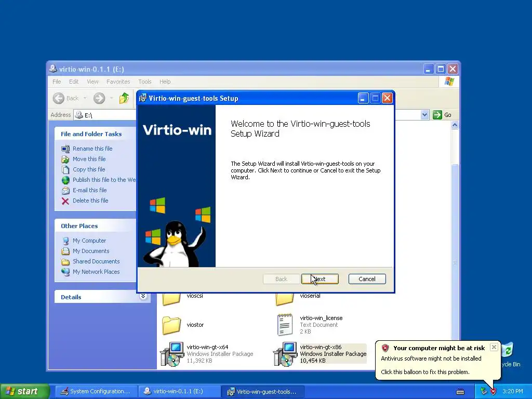
Task: Click Virtio-win-guest-tools taskbar button
Action: point(262,392)
